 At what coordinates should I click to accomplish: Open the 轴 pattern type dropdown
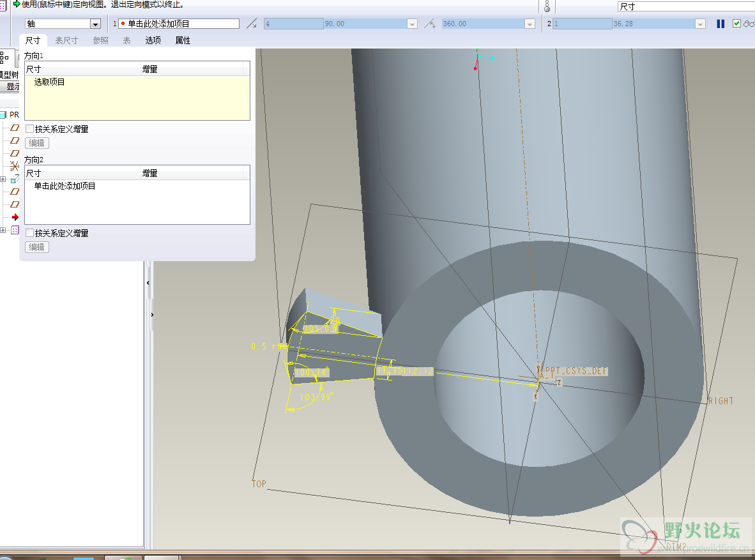tap(95, 24)
